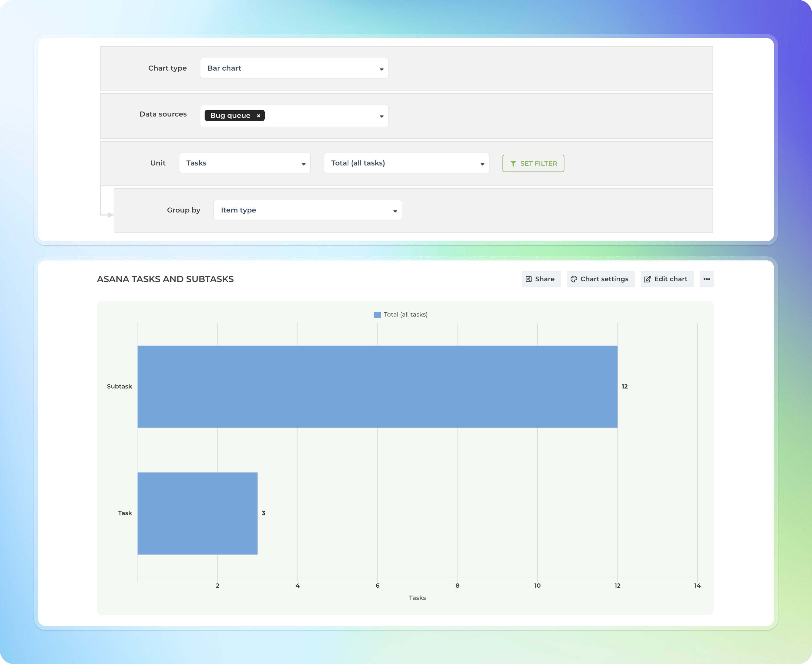812x664 pixels.
Task: Remove the Bug queue tag with x
Action: 258,116
